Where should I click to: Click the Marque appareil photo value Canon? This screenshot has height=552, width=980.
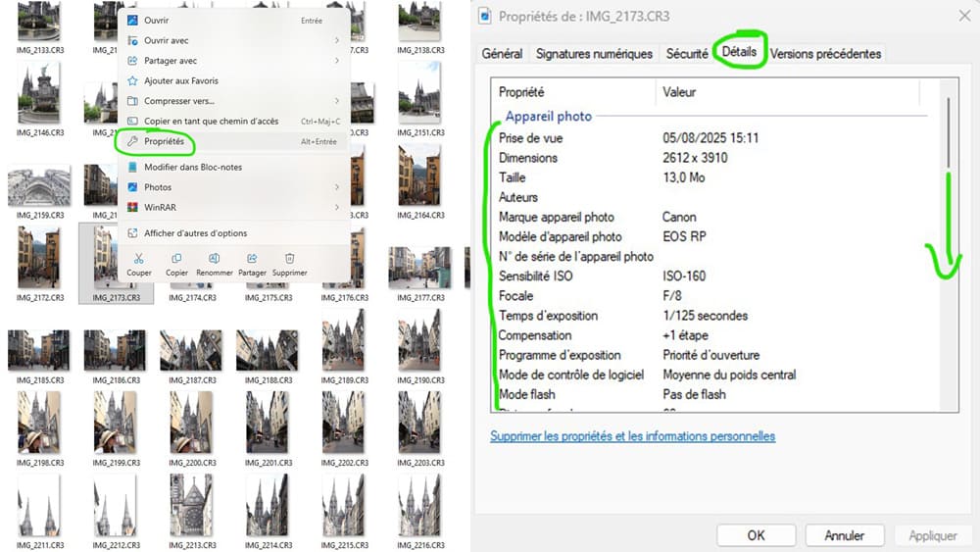point(679,217)
